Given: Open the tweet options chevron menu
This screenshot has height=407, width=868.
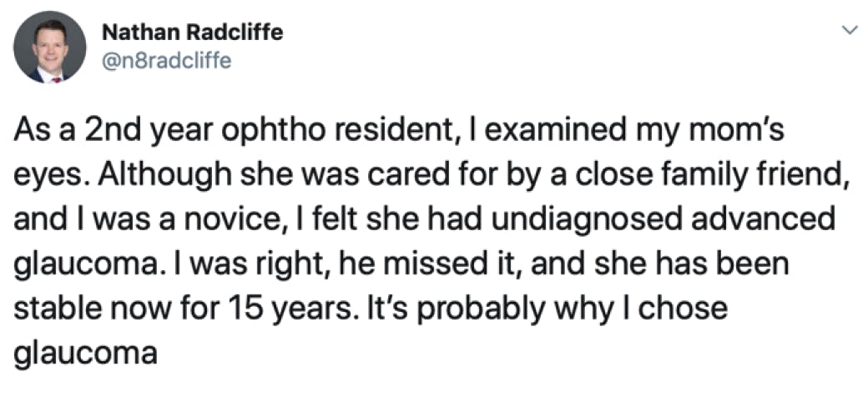Looking at the screenshot, I should tap(850, 31).
